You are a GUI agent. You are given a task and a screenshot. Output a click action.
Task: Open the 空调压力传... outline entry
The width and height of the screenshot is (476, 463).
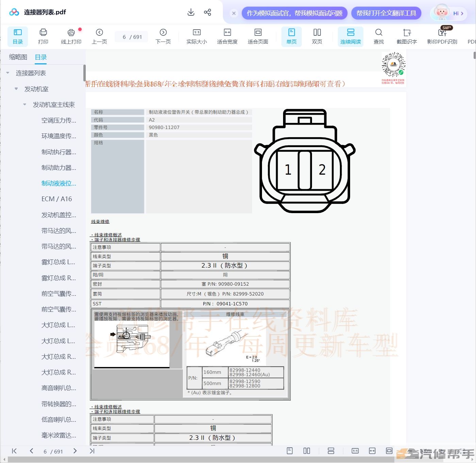coord(59,120)
